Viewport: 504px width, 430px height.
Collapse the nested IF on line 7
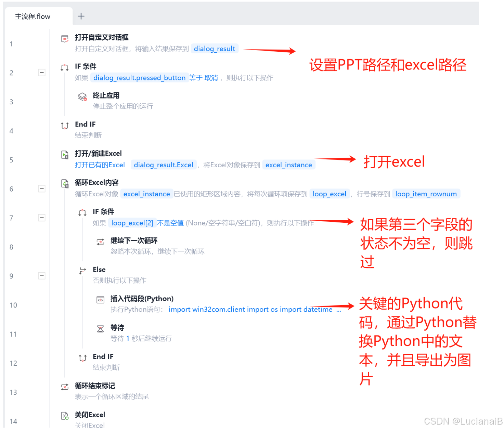click(x=42, y=218)
